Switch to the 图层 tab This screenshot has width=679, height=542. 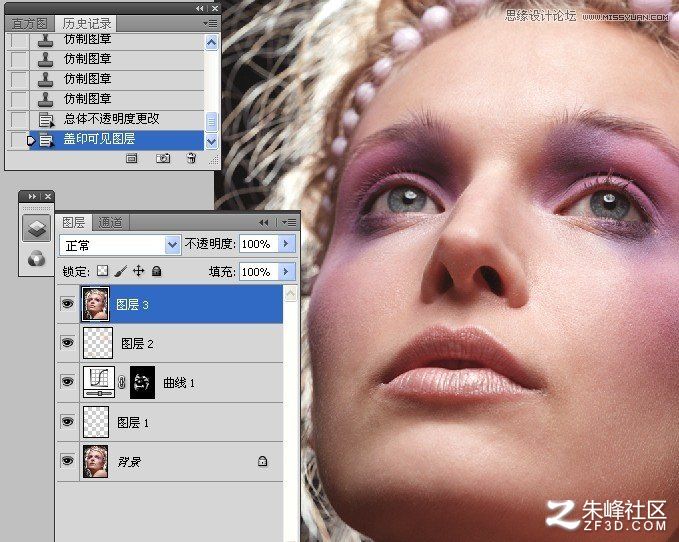(x=74, y=223)
